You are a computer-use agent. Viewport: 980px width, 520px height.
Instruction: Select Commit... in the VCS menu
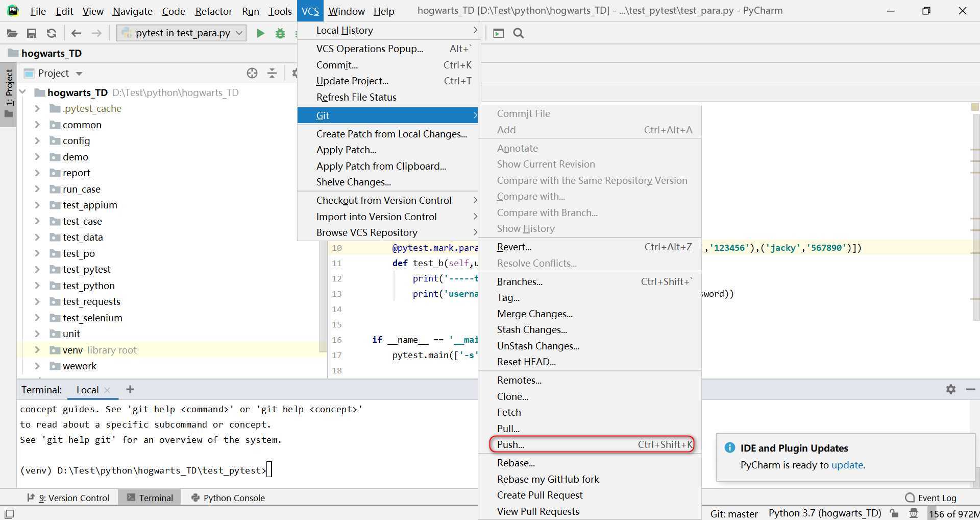tap(389, 65)
